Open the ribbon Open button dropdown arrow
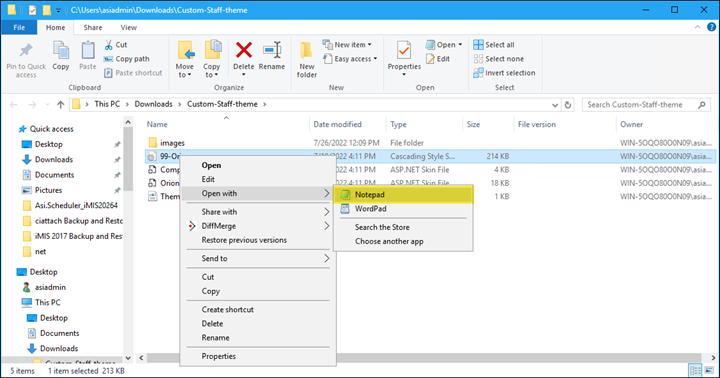The image size is (720, 378). [460, 45]
